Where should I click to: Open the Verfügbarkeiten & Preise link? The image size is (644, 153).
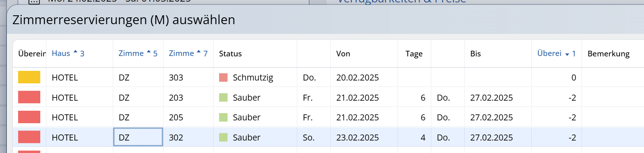point(401,2)
